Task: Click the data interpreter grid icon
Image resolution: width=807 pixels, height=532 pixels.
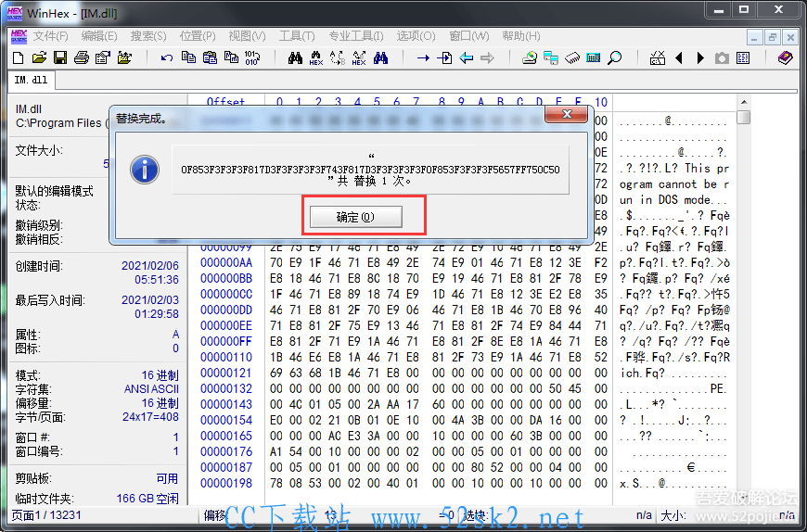Action: point(743,58)
